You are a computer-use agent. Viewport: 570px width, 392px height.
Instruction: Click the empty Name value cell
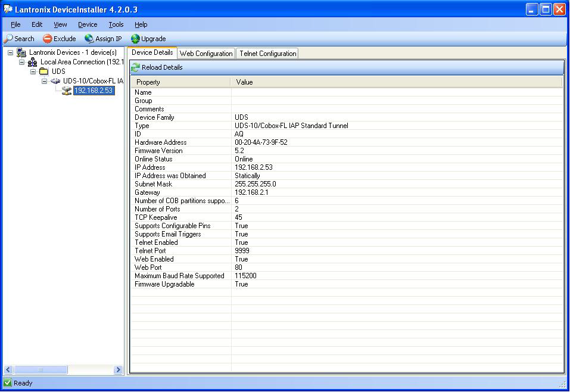[397, 92]
